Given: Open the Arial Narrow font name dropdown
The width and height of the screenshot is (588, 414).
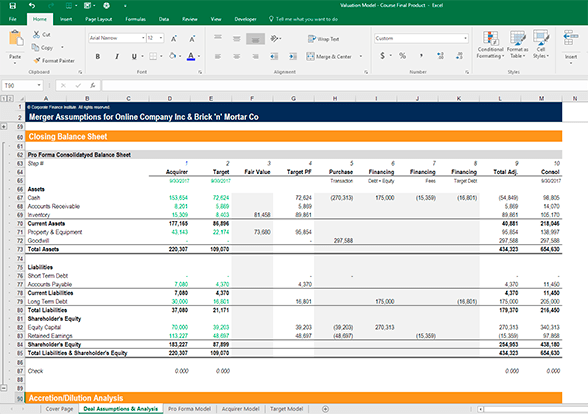Looking at the screenshot, I should (x=143, y=38).
